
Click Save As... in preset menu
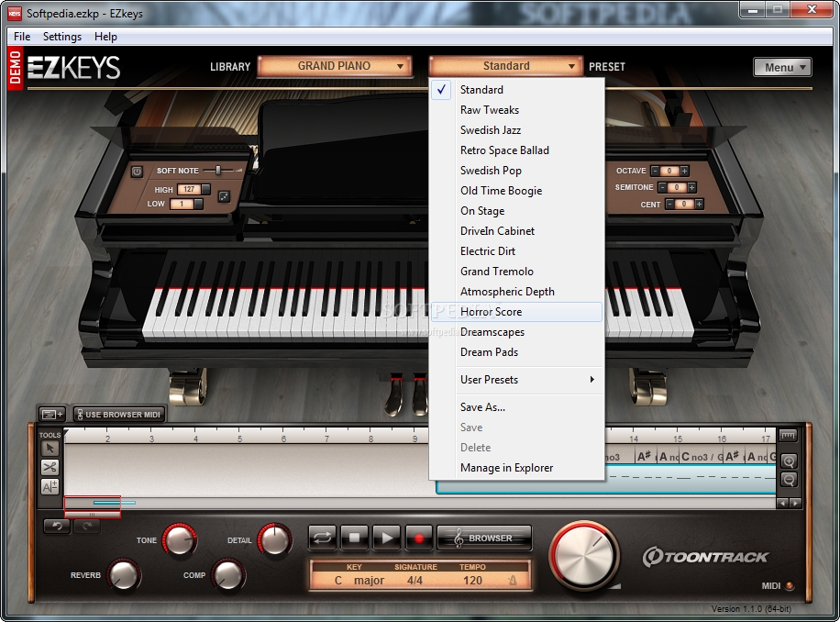pyautogui.click(x=516, y=407)
